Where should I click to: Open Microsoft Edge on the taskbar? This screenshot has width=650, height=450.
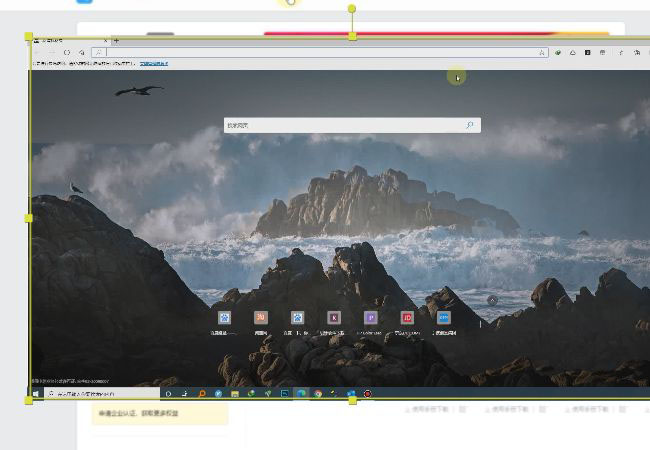[x=301, y=394]
